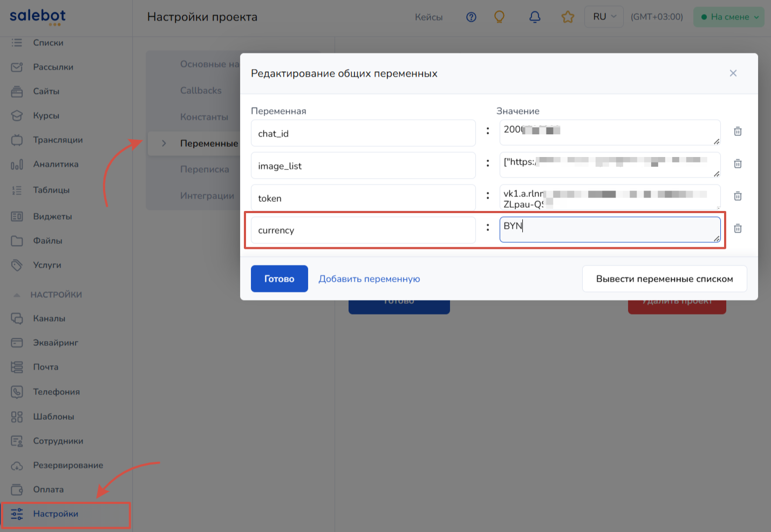Open the RU language dropdown
This screenshot has height=532, width=771.
click(604, 17)
